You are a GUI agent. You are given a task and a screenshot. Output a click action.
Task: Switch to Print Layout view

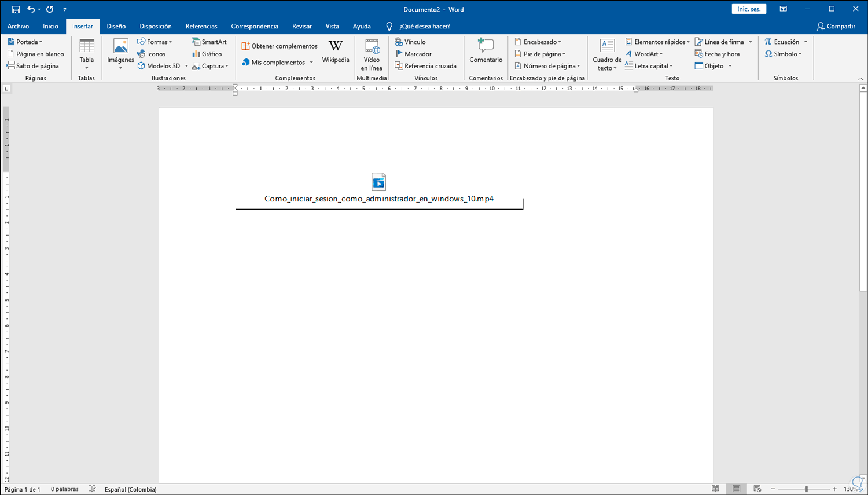tap(736, 489)
